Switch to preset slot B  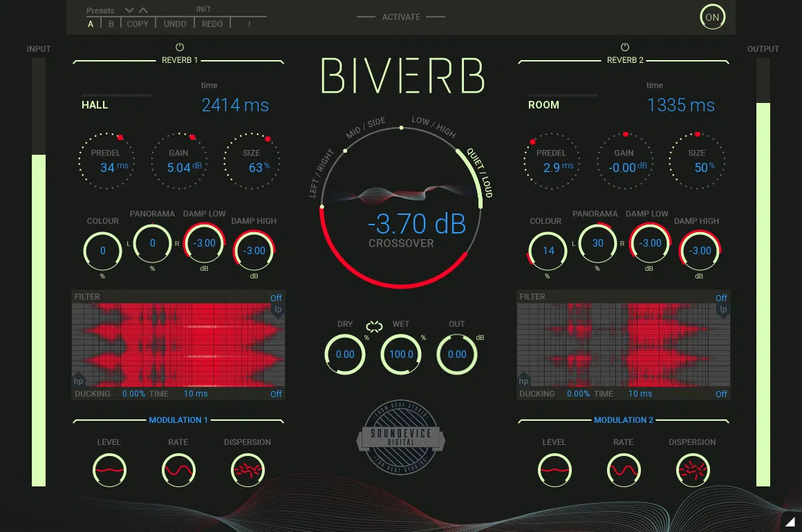point(111,23)
